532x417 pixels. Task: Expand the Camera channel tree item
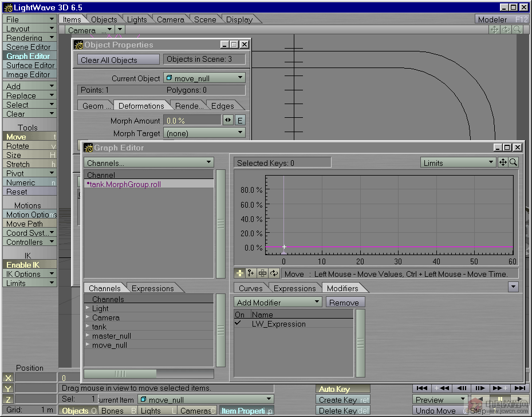coord(88,317)
